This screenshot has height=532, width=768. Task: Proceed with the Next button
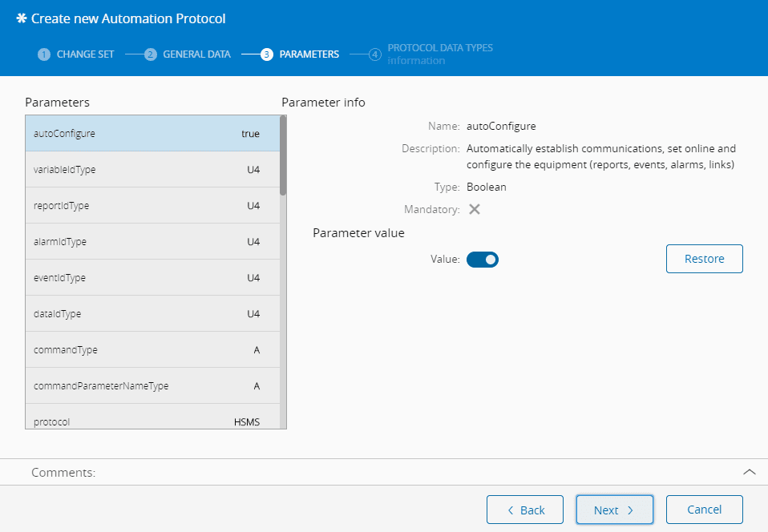click(614, 510)
